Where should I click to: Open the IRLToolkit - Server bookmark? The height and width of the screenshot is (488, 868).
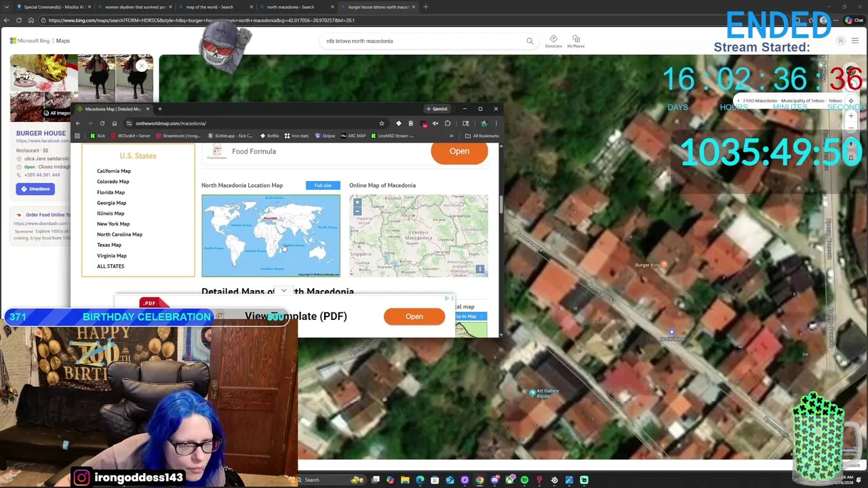[130, 136]
